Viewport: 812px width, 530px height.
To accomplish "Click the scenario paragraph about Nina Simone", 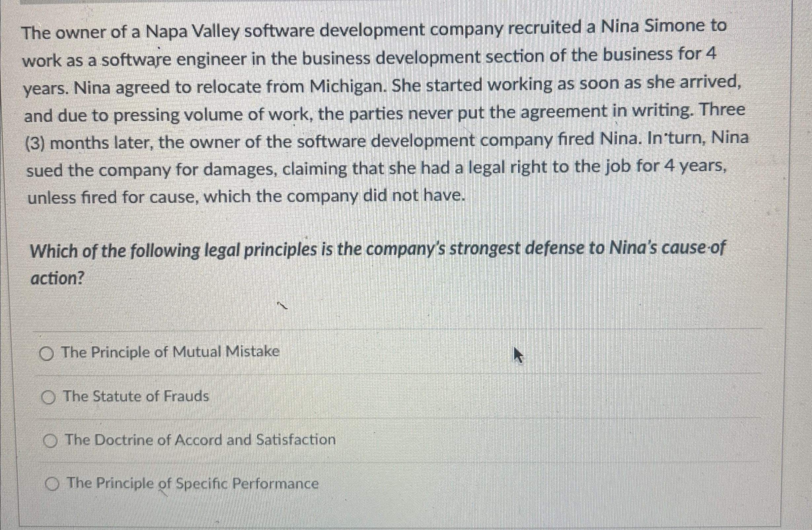I will (375, 113).
